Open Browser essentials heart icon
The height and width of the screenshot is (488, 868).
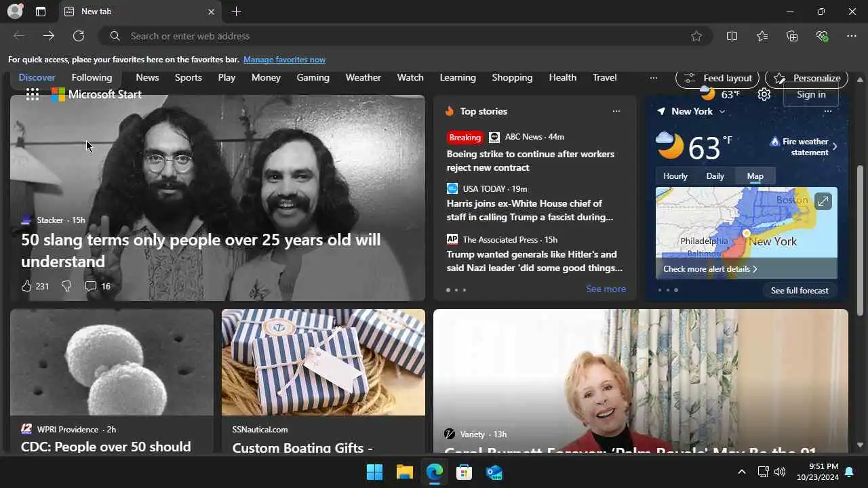[x=822, y=36]
